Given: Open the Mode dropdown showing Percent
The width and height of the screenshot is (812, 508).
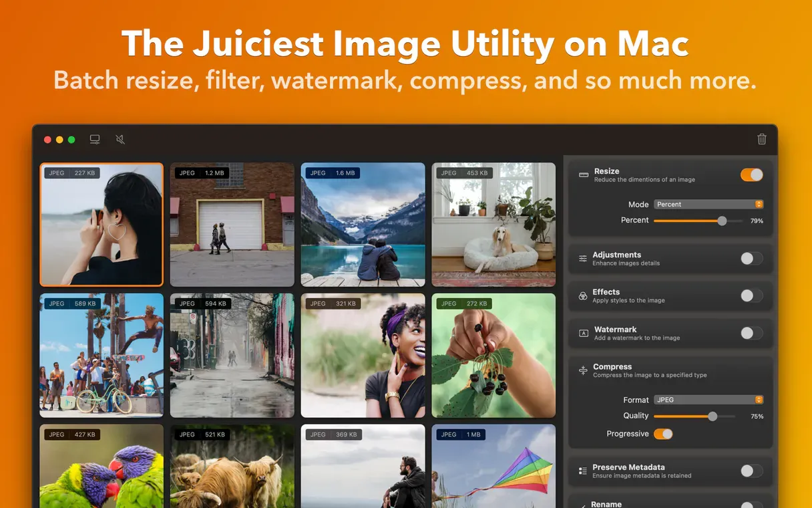Looking at the screenshot, I should (708, 205).
